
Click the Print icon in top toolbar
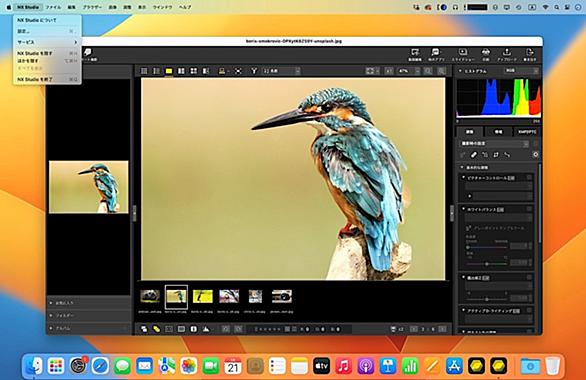pyautogui.click(x=485, y=55)
